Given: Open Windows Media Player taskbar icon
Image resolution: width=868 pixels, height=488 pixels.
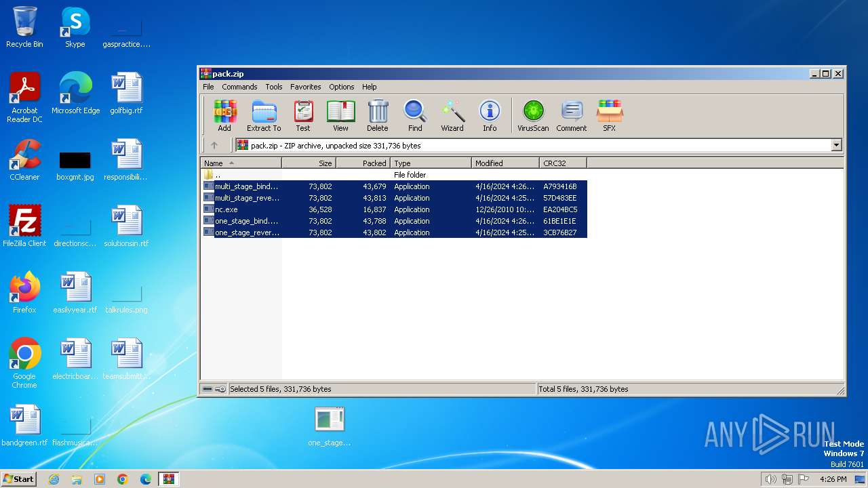Looking at the screenshot, I should [x=100, y=479].
